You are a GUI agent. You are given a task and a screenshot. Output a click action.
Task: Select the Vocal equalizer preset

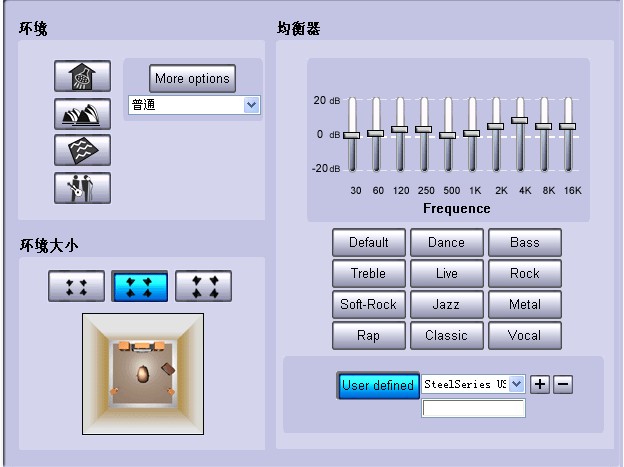pyautogui.click(x=524, y=335)
